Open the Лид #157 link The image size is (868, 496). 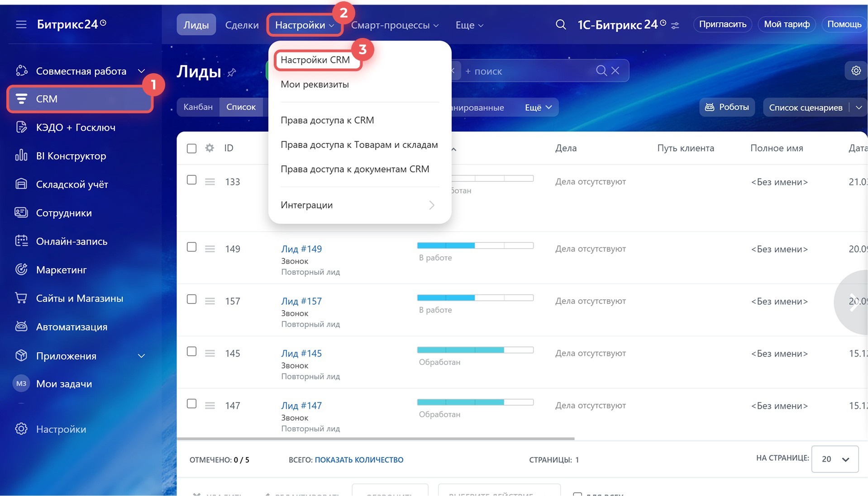pyautogui.click(x=301, y=301)
